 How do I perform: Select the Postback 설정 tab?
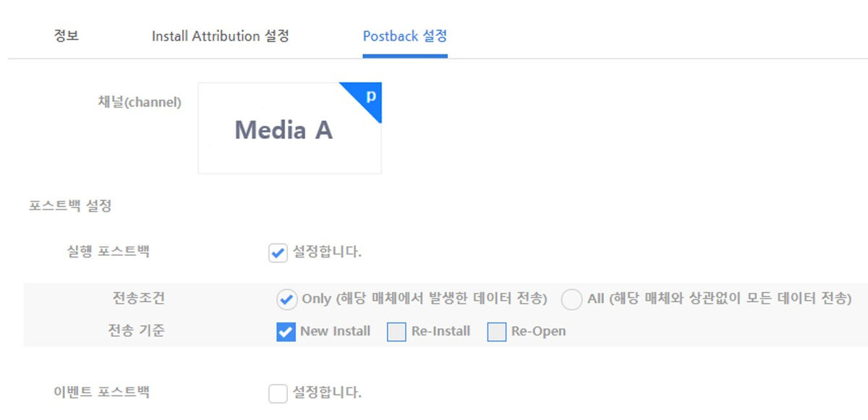pos(405,36)
